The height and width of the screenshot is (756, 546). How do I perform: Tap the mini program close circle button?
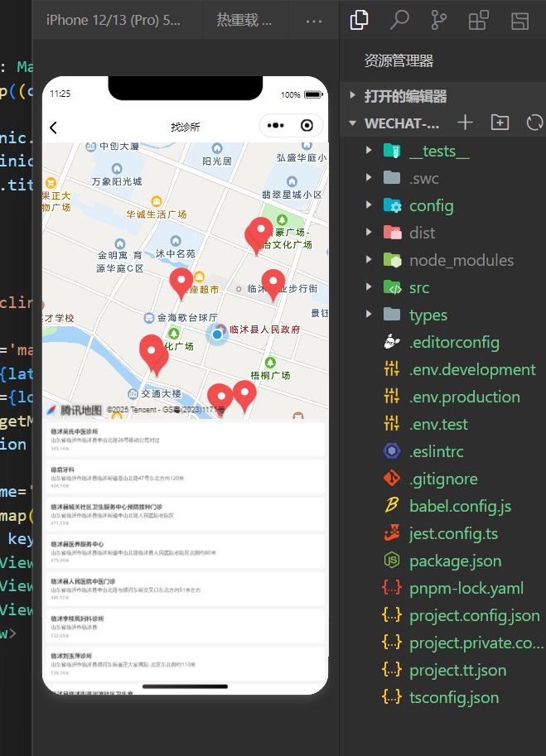pyautogui.click(x=307, y=126)
